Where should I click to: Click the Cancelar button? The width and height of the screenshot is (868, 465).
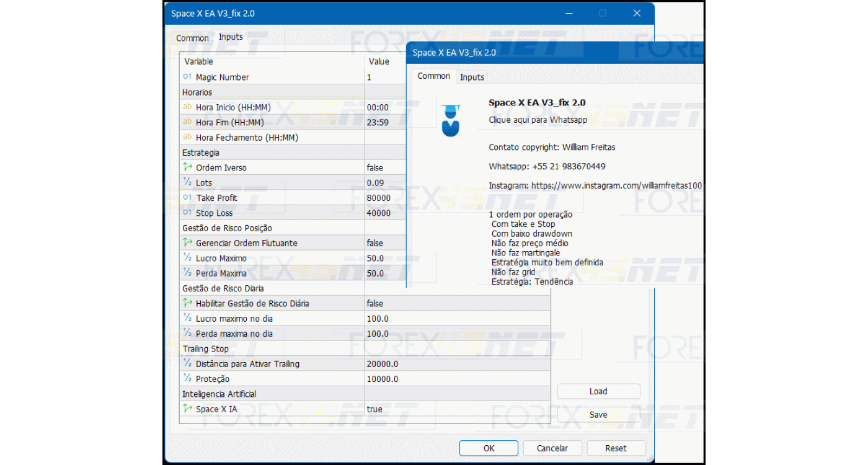(x=552, y=448)
